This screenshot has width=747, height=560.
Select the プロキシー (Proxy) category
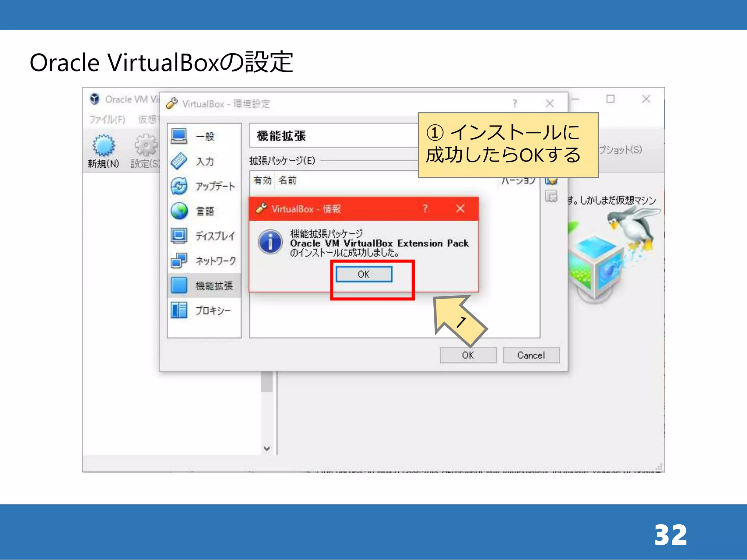tap(204, 310)
